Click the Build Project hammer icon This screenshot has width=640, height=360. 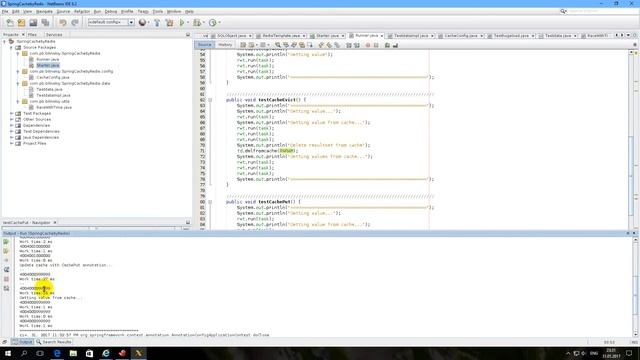pyautogui.click(x=157, y=23)
